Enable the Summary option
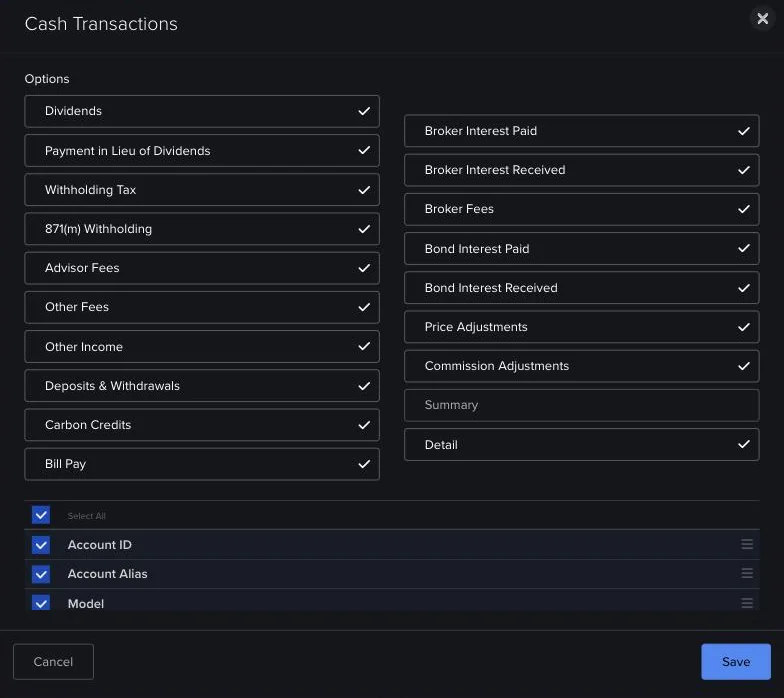 (x=582, y=405)
